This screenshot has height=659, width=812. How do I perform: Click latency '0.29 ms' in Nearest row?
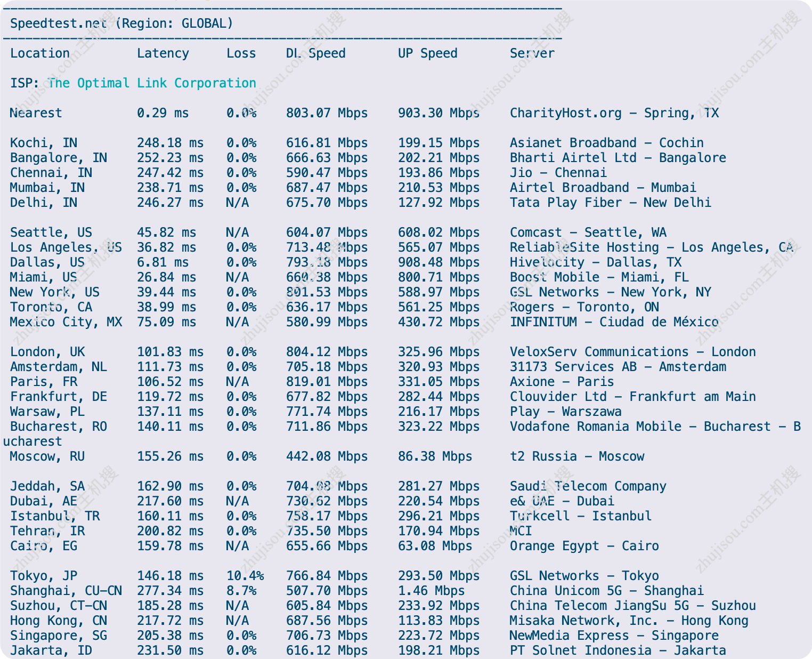[163, 113]
